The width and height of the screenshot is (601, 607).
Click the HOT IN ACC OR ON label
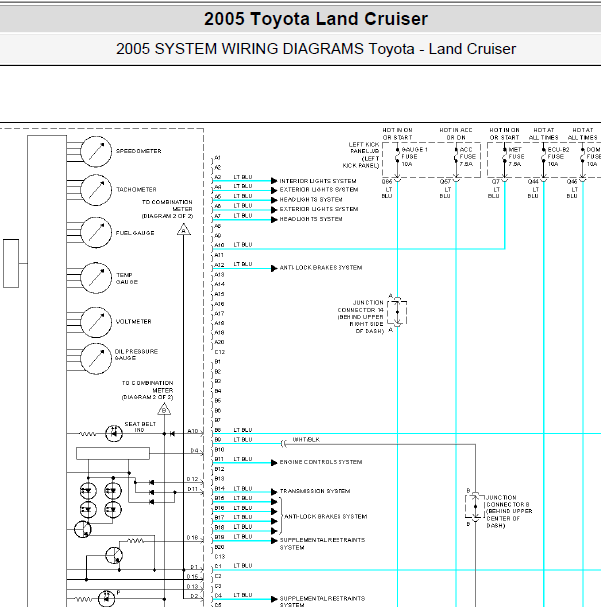[x=456, y=134]
